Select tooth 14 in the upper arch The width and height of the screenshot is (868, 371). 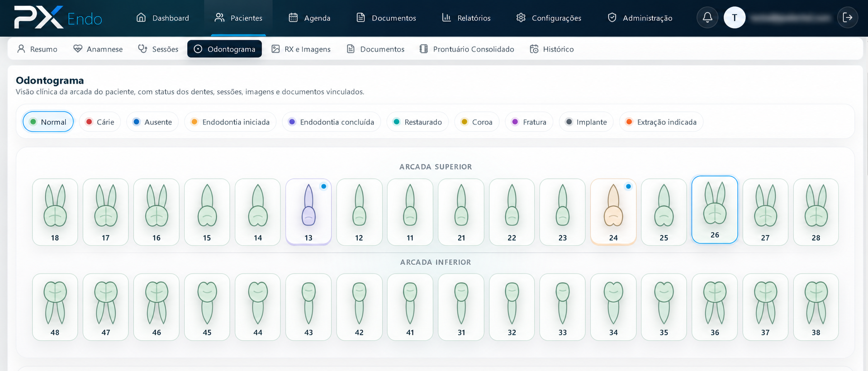point(258,212)
